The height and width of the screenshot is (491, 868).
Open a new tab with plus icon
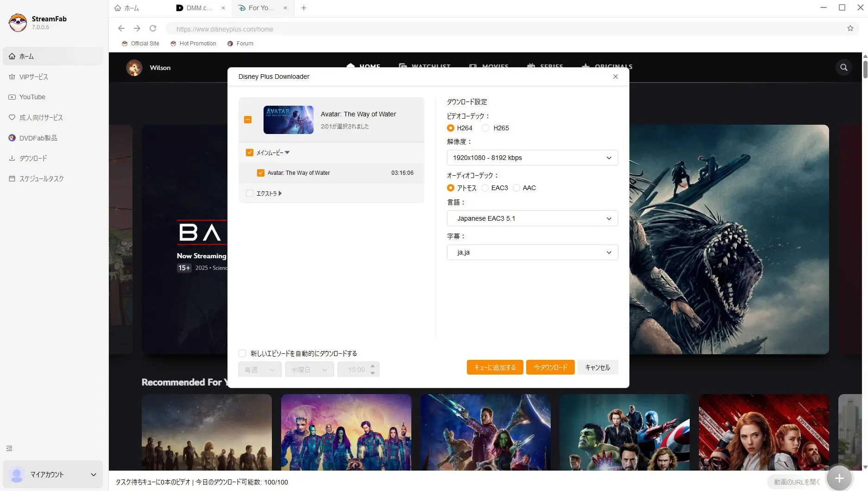(x=304, y=8)
